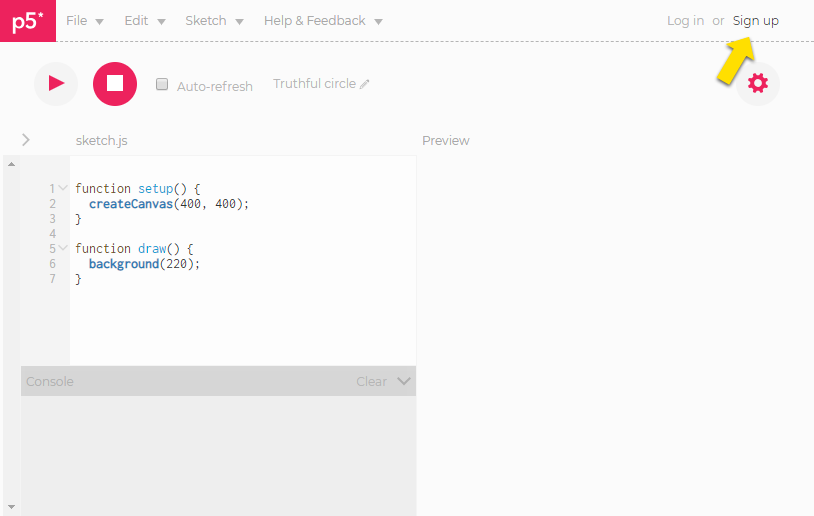Click the Sign up link
The width and height of the screenshot is (814, 516).
755,21
